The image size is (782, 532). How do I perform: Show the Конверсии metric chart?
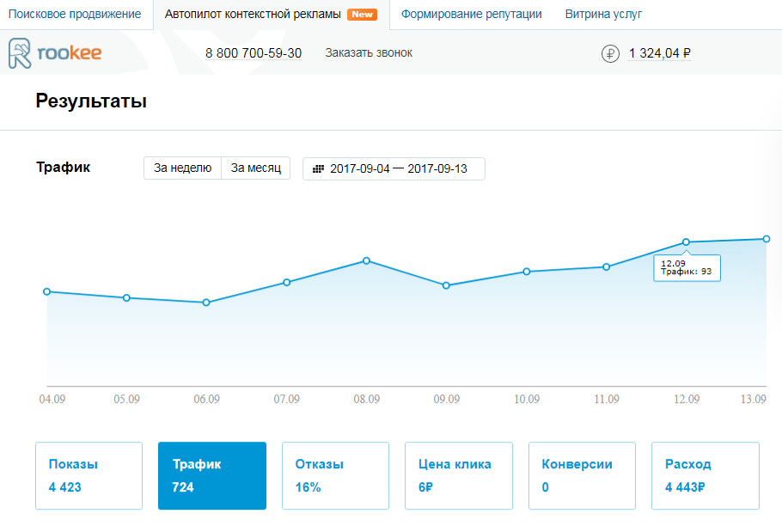(x=582, y=475)
